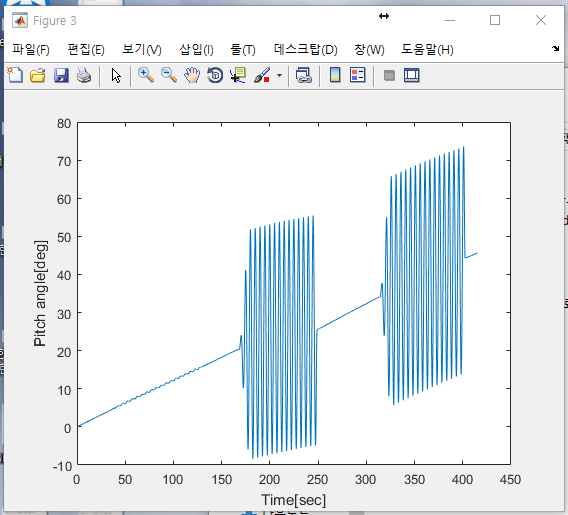Open the 파일(F) menu

(31, 49)
